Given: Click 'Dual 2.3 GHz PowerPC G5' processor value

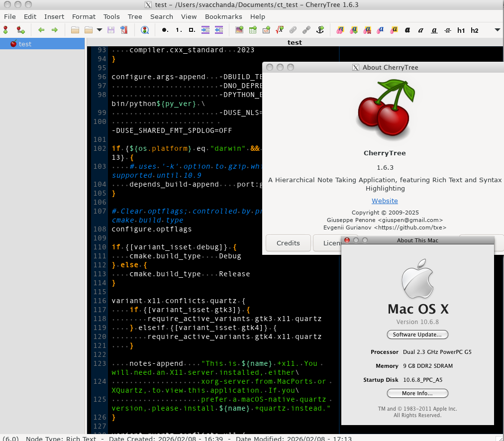Looking at the screenshot, I should pyautogui.click(x=437, y=352).
